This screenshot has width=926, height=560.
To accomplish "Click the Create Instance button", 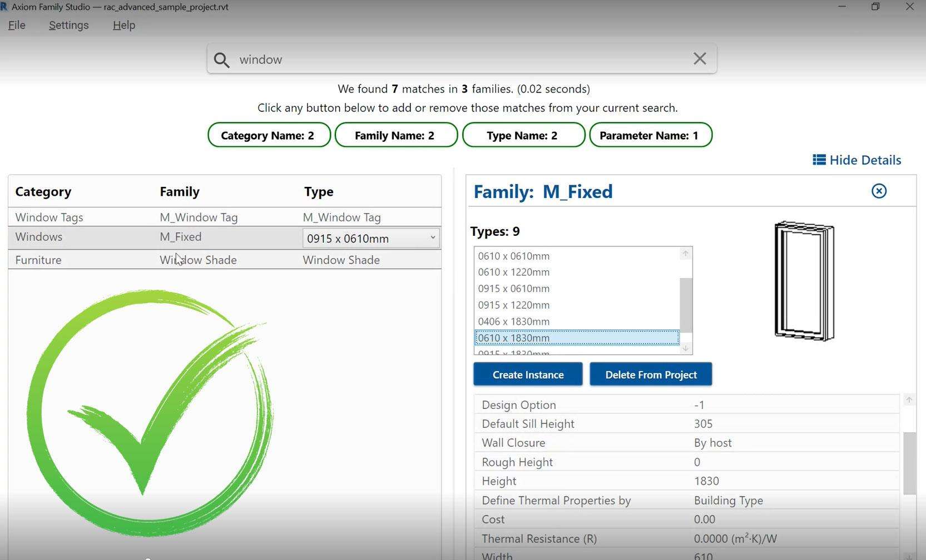I will tap(528, 374).
